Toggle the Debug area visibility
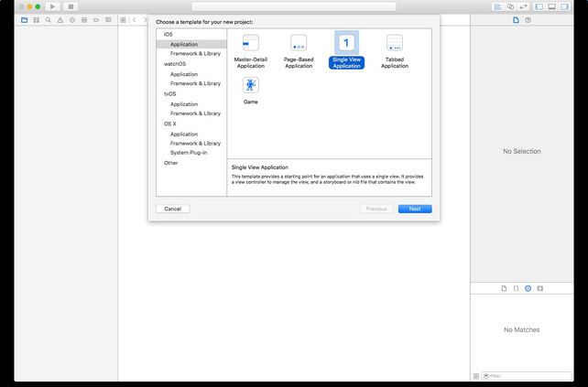This screenshot has width=588, height=387. click(551, 6)
